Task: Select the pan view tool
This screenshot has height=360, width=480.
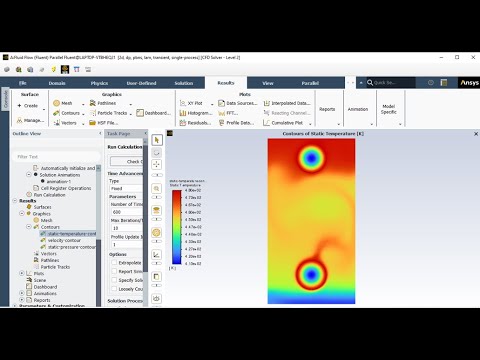Action: coord(157,164)
